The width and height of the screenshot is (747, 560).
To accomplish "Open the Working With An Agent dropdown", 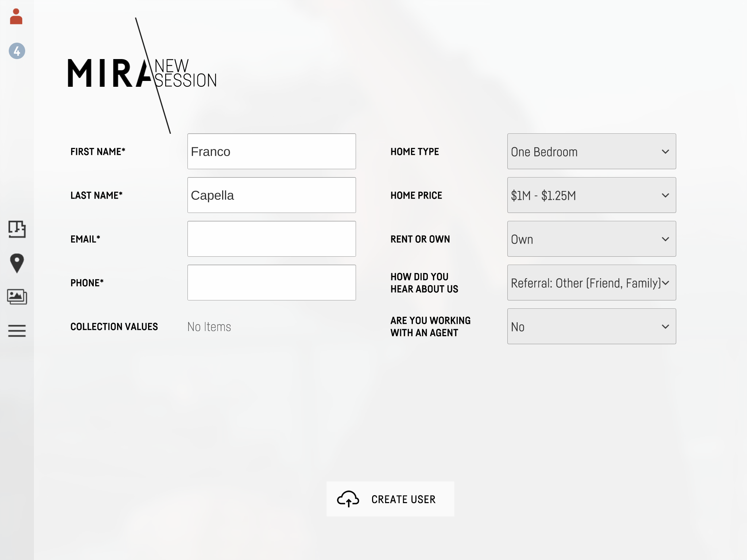I will (x=592, y=326).
